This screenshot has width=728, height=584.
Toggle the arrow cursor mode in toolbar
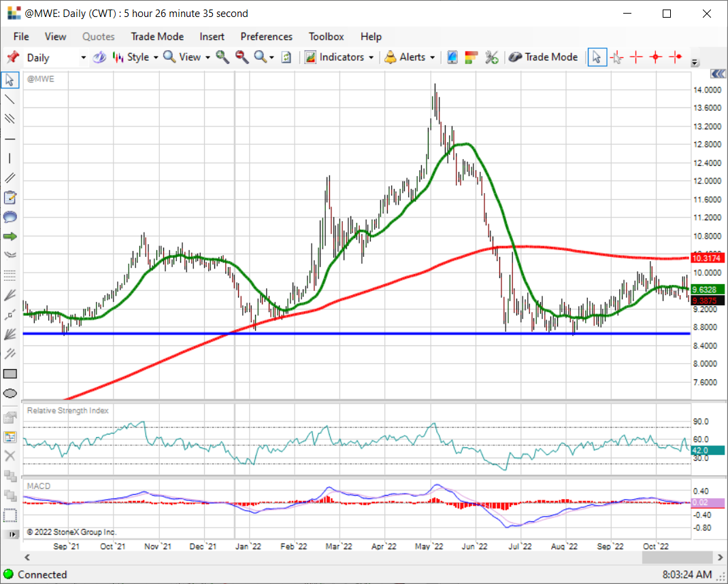click(597, 57)
